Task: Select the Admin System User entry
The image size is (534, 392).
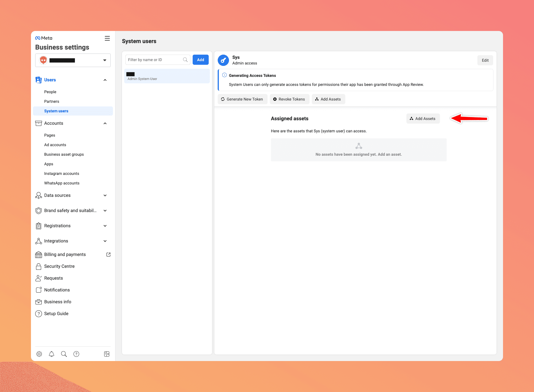Action: pos(167,76)
